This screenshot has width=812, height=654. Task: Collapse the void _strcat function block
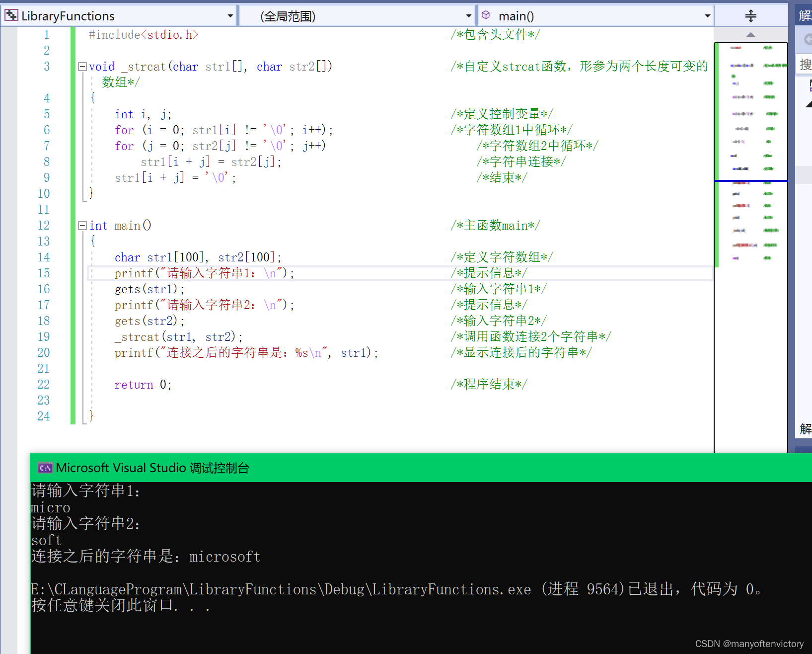[x=82, y=67]
